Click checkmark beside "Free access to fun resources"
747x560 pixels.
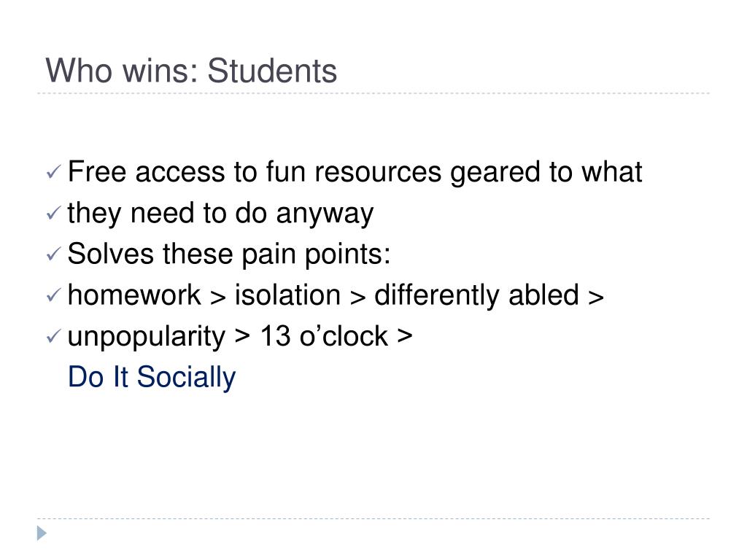[x=54, y=171]
